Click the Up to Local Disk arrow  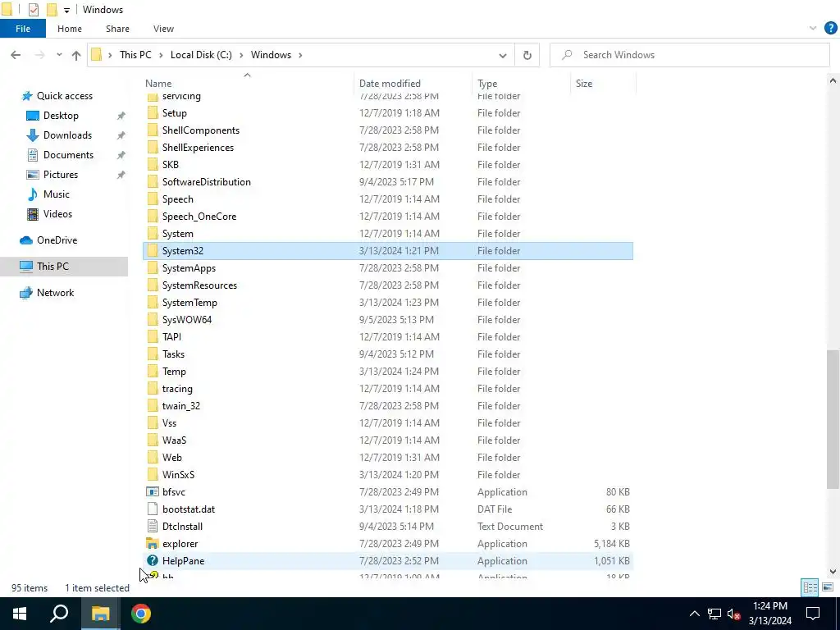coord(76,55)
